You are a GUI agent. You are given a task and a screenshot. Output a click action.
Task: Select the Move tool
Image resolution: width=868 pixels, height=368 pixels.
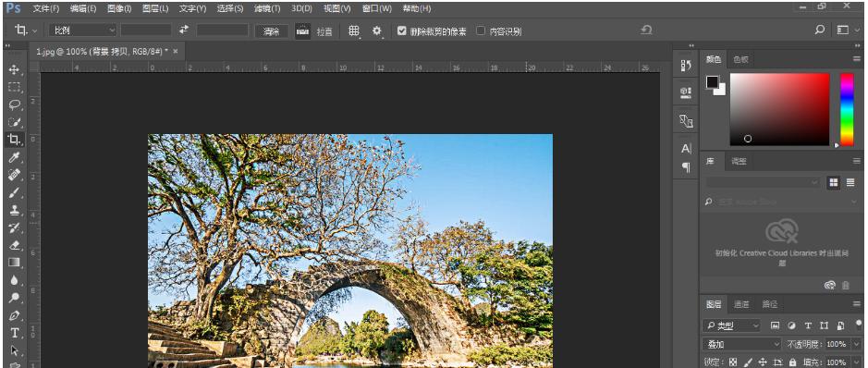pyautogui.click(x=15, y=69)
